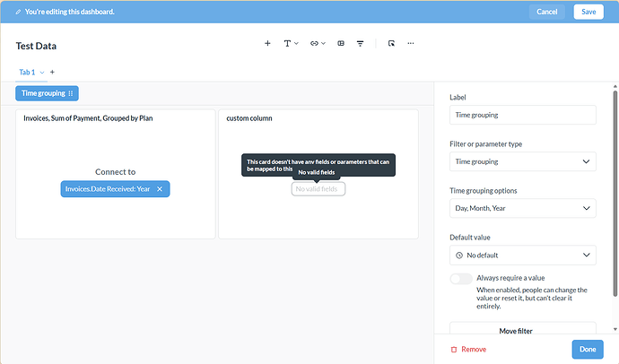Click Cancel to discard dashboard edits
The height and width of the screenshot is (364, 619).
[546, 12]
